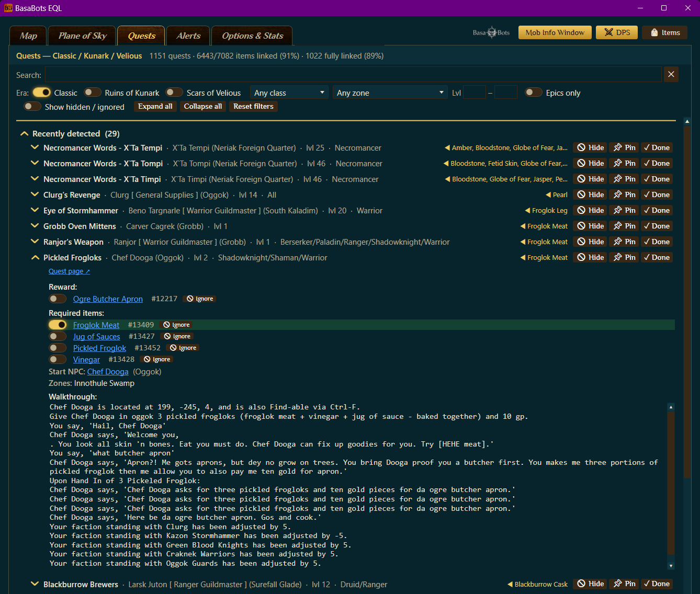Clear search with the X button
Screen dimensions: 700x594
[x=671, y=75]
